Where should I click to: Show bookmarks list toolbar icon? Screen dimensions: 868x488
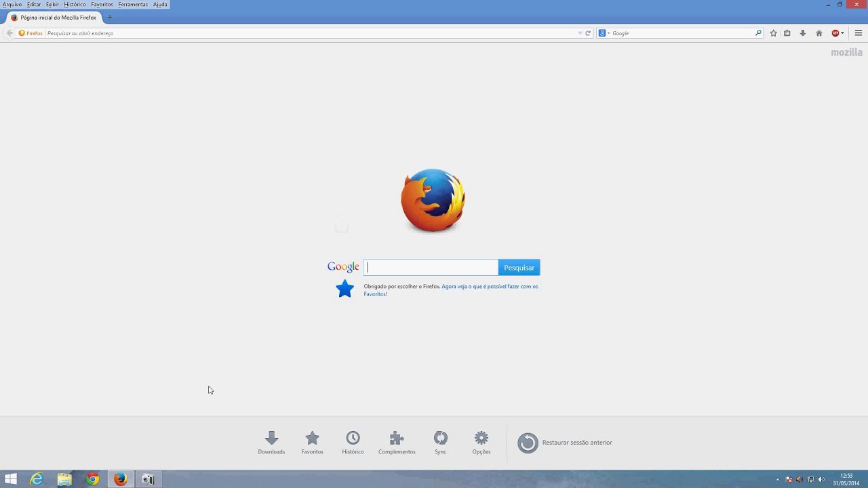click(x=787, y=33)
